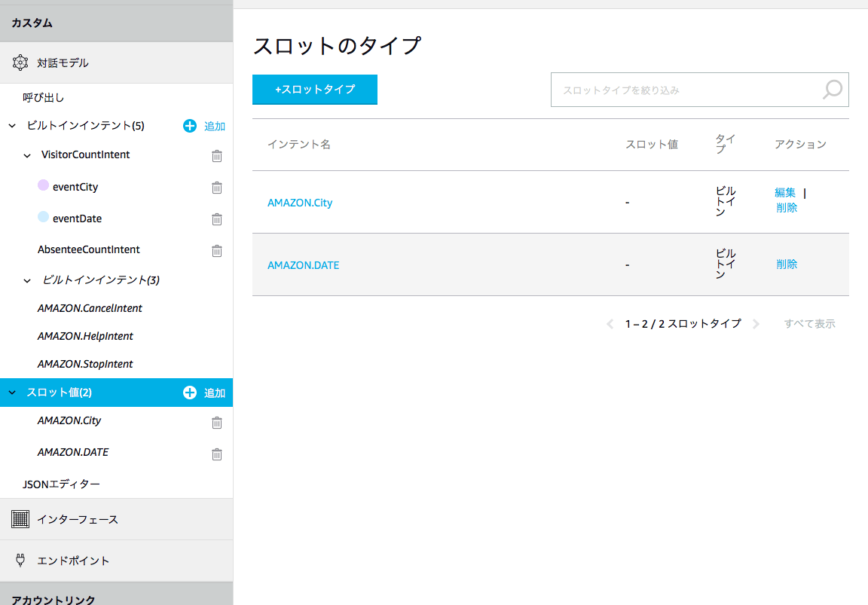Open AMAZON.City link in table
This screenshot has height=605, width=868.
pos(300,203)
